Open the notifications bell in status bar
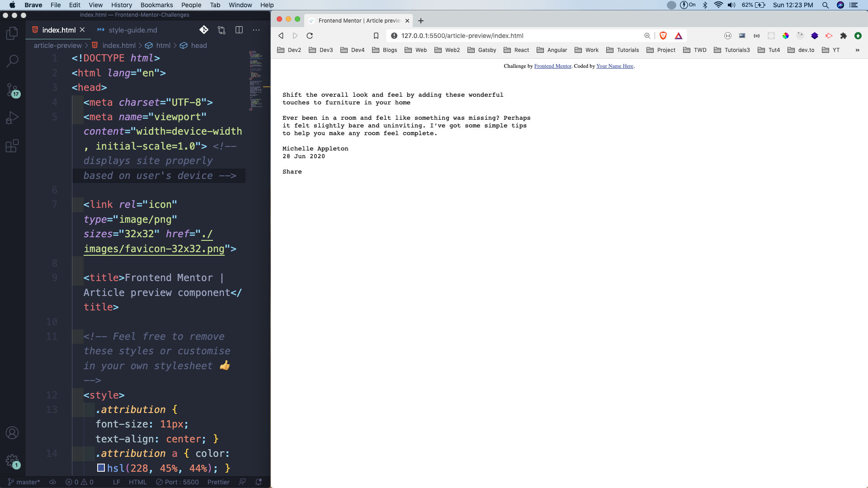This screenshot has width=868, height=488. click(259, 482)
